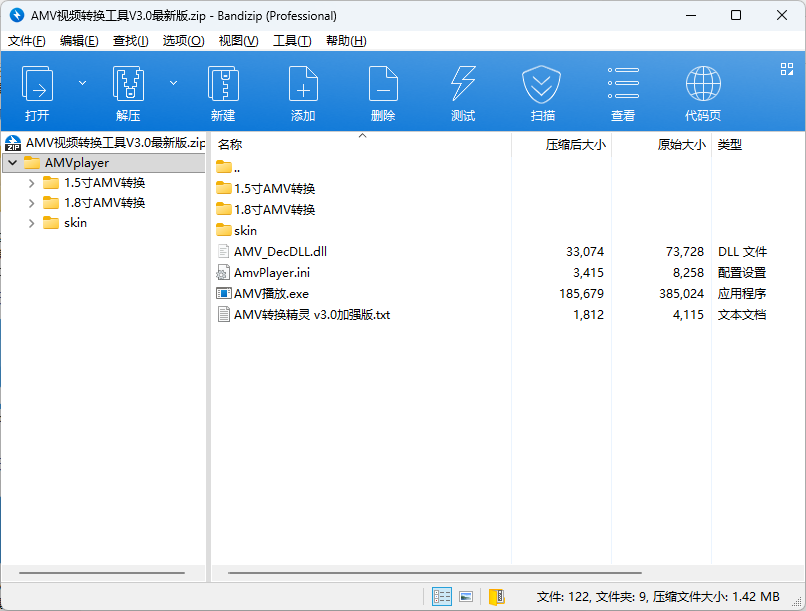Open the 工具(T) menu
Image resolution: width=806 pixels, height=611 pixels.
tap(292, 41)
